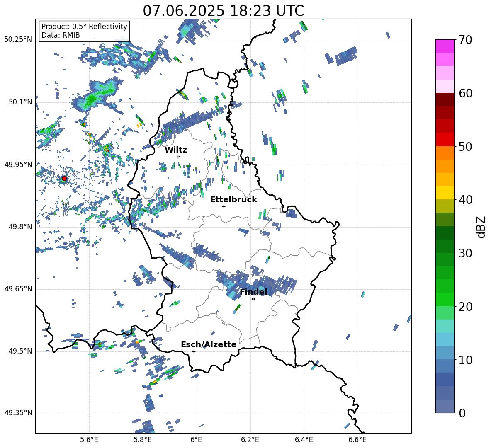Image resolution: width=491 pixels, height=448 pixels.
Task: Click the Findel station label
Action: pos(253,292)
